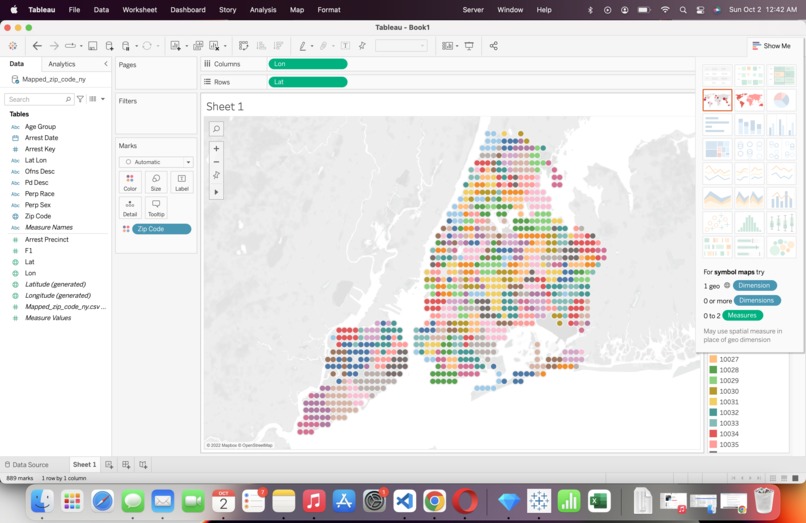The image size is (806, 523).
Task: Click the 10027 legend color swatch
Action: 713,359
